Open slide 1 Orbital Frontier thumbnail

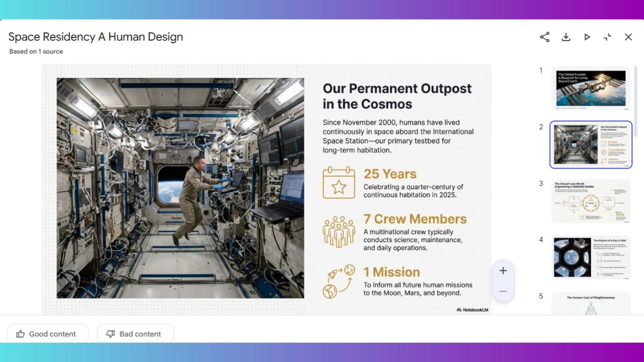591,88
